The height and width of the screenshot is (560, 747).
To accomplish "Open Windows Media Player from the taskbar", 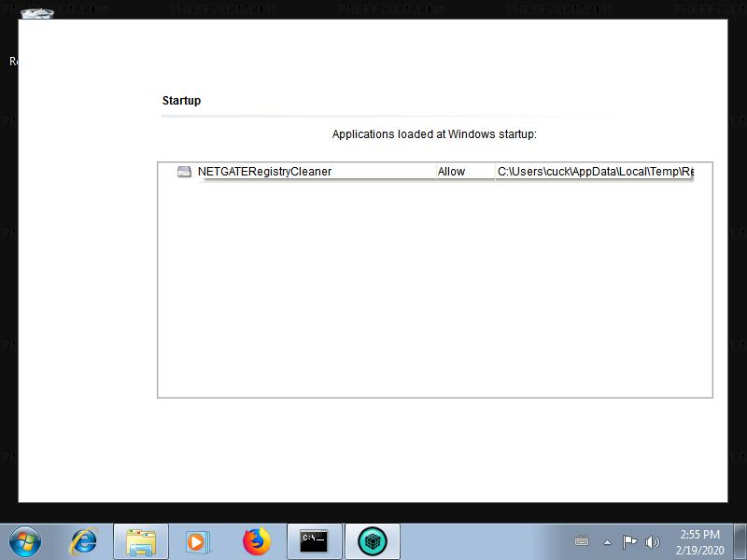I will tap(197, 542).
